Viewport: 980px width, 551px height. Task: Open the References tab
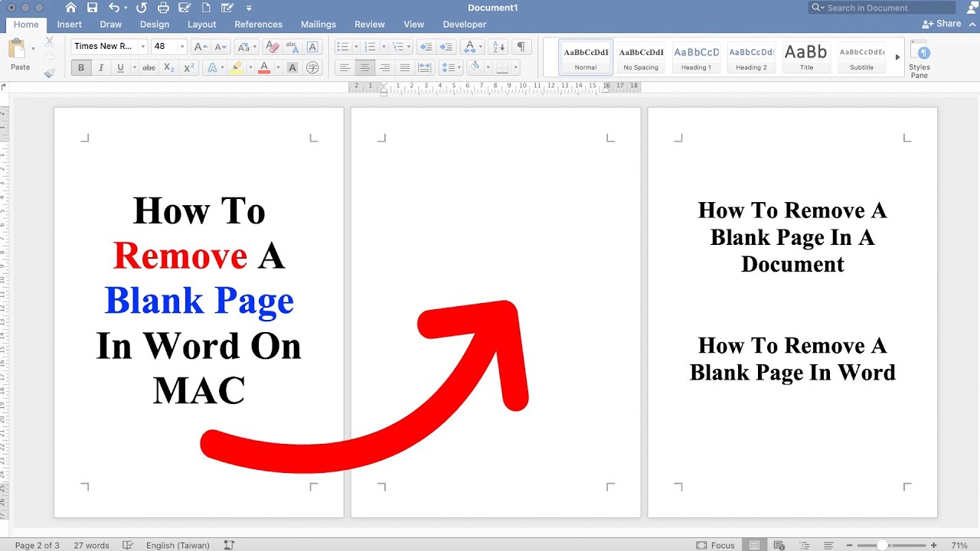pos(259,24)
